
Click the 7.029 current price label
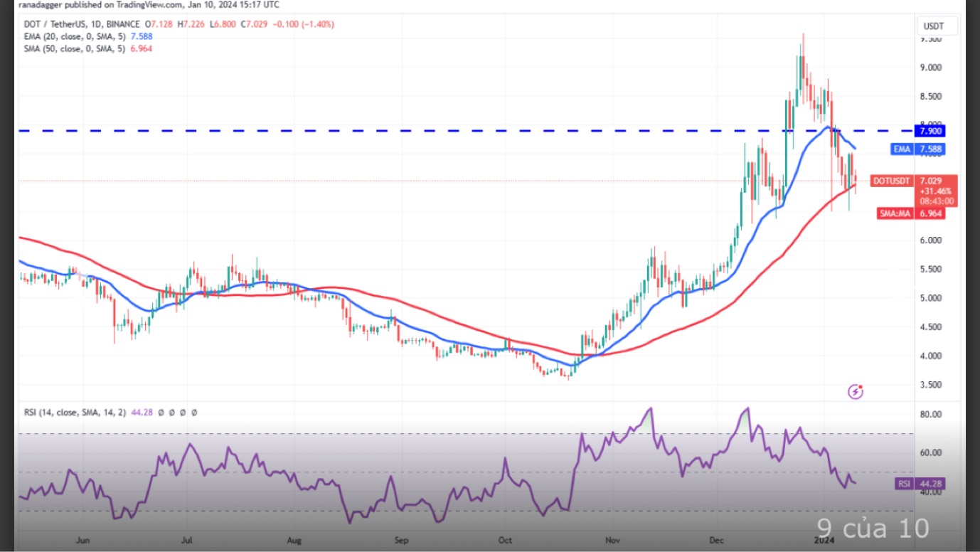932,181
